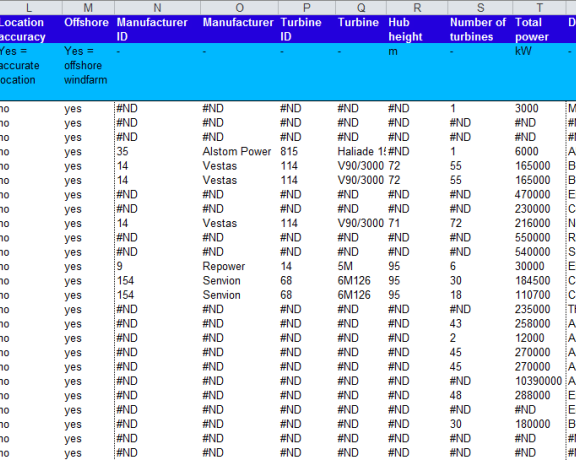Screen dimensions: 576x460
Task: Click the total power cell '30000'
Action: (539, 266)
